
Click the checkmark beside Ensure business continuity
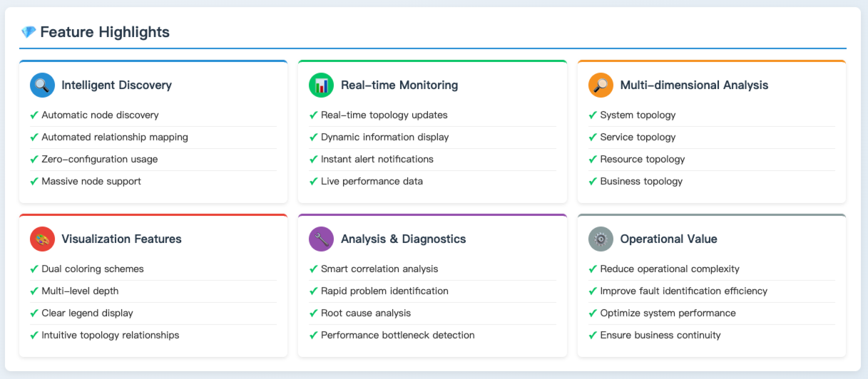point(593,336)
